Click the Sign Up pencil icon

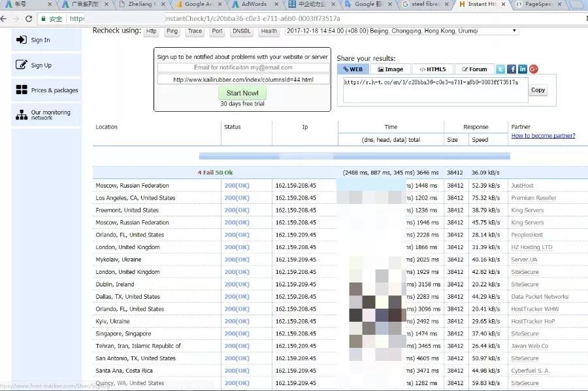click(21, 65)
